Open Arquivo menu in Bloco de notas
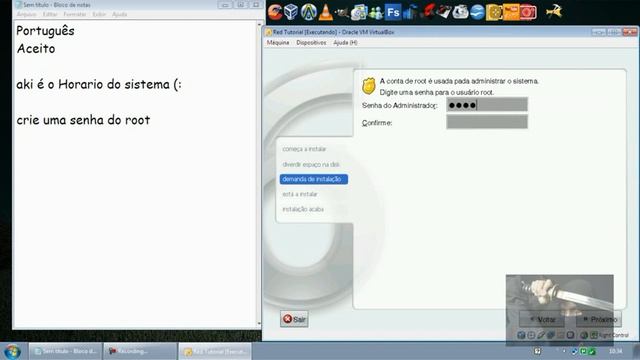Viewport: 640px width, 360px height. point(27,14)
